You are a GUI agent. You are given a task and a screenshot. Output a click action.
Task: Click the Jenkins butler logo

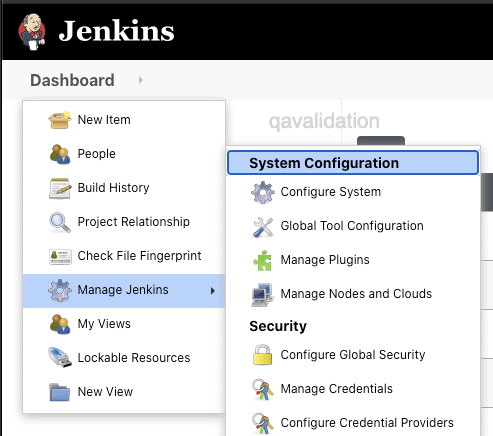point(32,32)
